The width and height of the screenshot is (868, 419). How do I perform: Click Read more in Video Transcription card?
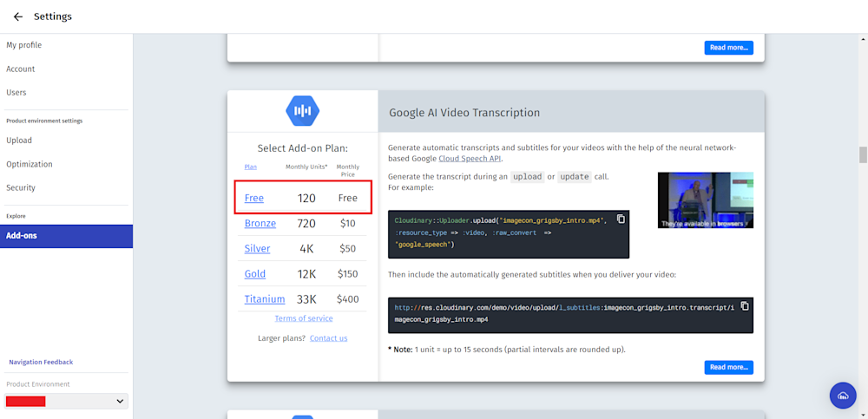[728, 367]
